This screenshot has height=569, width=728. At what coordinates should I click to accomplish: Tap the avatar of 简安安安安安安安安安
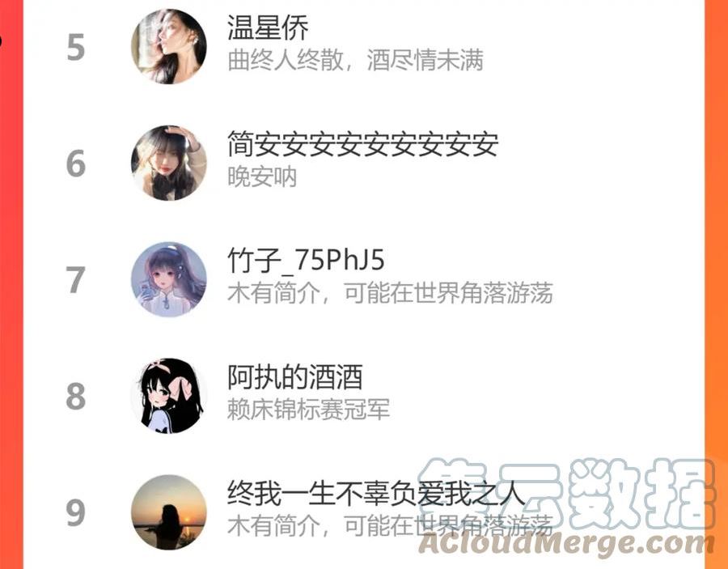[x=168, y=163]
